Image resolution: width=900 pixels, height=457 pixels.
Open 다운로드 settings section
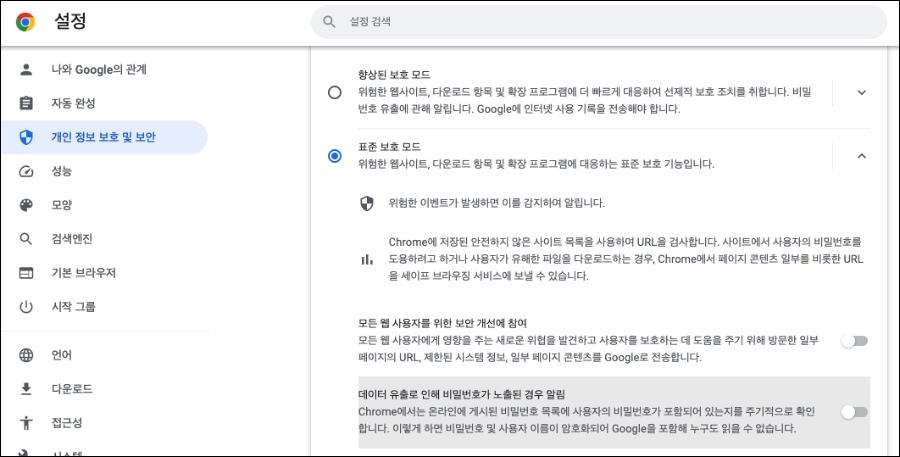(x=104, y=389)
